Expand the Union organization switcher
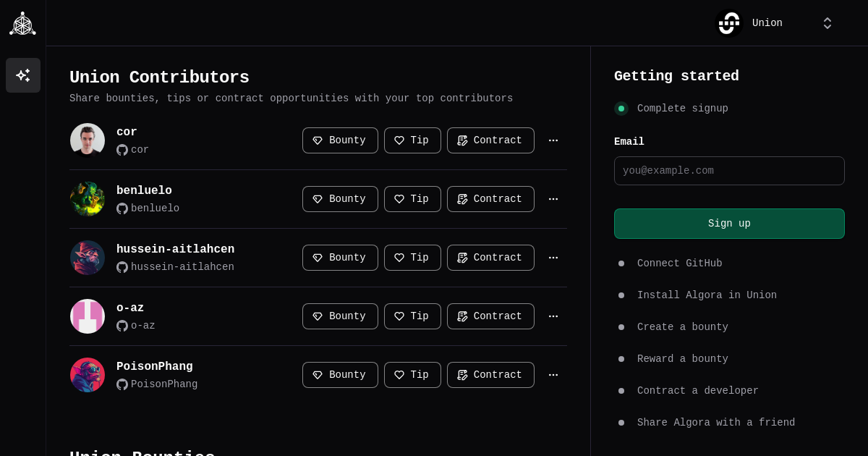Viewport: 868px width, 456px height. pyautogui.click(x=827, y=23)
